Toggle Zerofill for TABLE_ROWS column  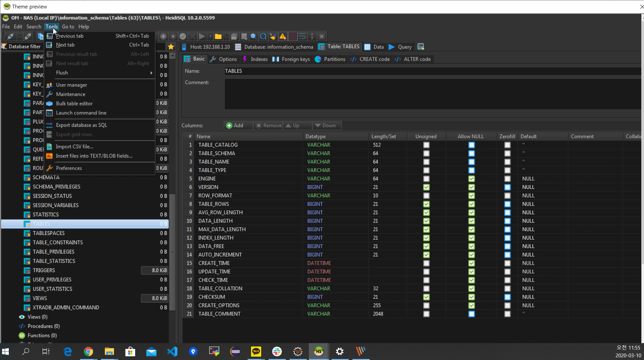(507, 204)
